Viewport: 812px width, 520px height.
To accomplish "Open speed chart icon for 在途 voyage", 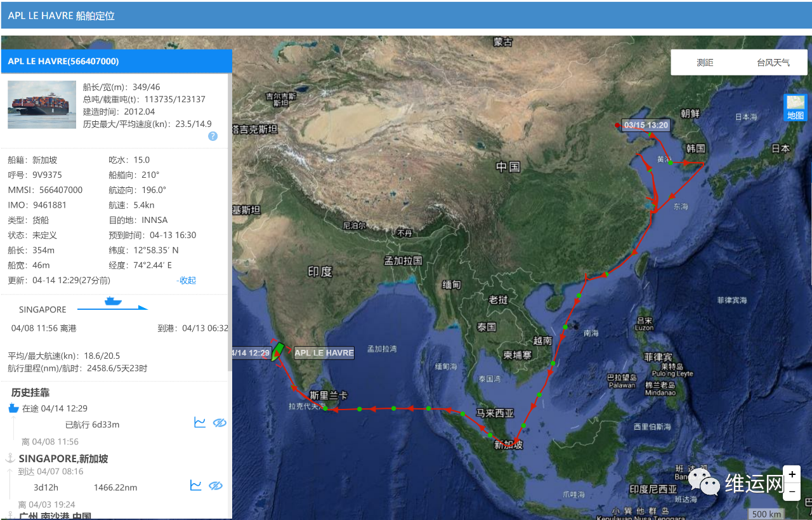I will [x=200, y=422].
